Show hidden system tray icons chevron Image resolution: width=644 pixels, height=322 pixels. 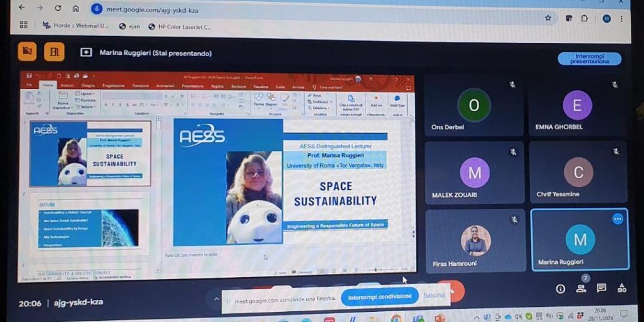[477, 317]
